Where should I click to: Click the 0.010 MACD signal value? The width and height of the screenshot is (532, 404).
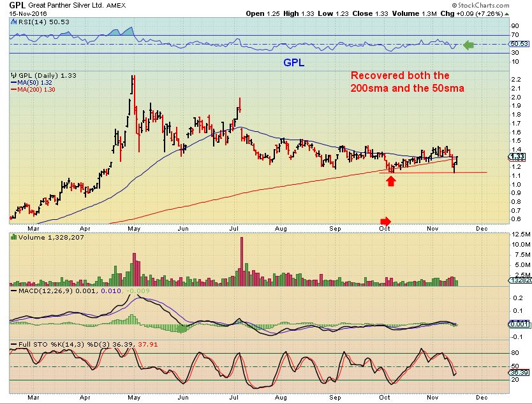tap(111, 291)
